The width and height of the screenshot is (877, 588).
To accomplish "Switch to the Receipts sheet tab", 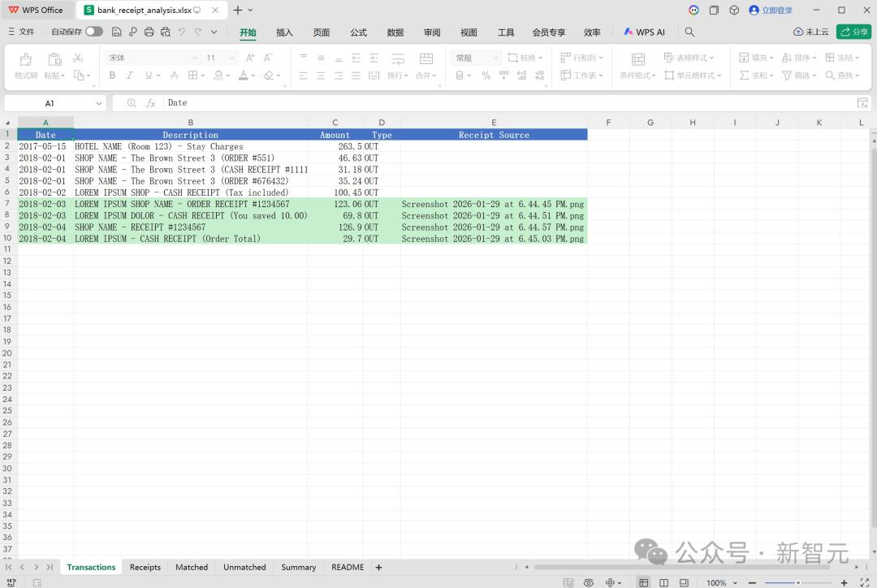I will [x=145, y=568].
